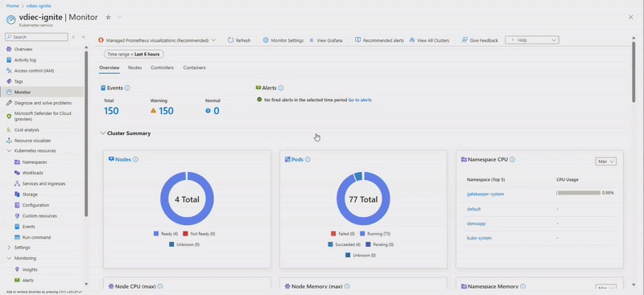
Task: Toggle Ready (4) legend in Nodes chart
Action: [166, 233]
